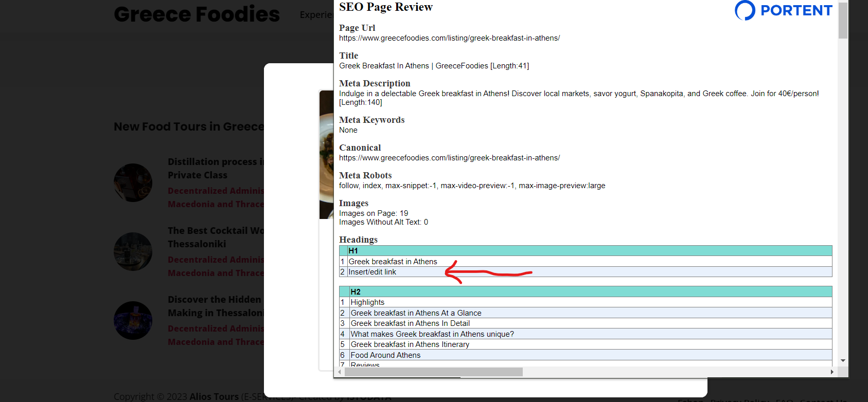Open the Best Cocktail tour thumbnail
The height and width of the screenshot is (402, 868).
coord(133,251)
